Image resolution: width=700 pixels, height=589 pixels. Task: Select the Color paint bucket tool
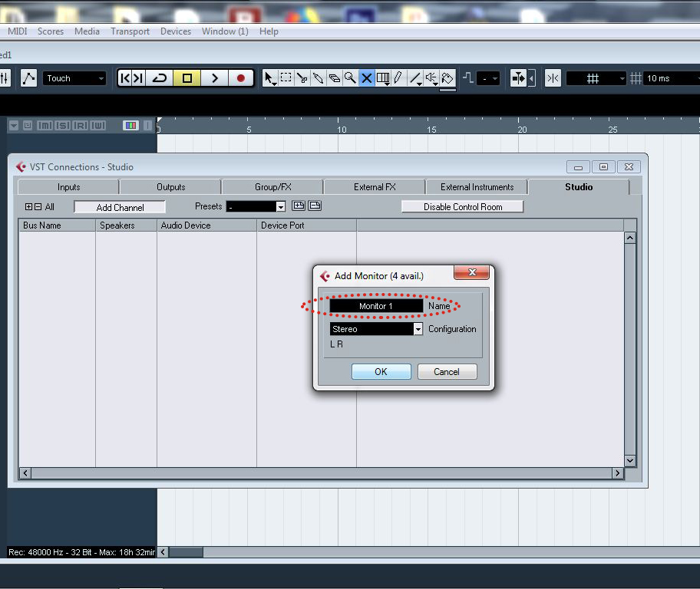coord(447,78)
